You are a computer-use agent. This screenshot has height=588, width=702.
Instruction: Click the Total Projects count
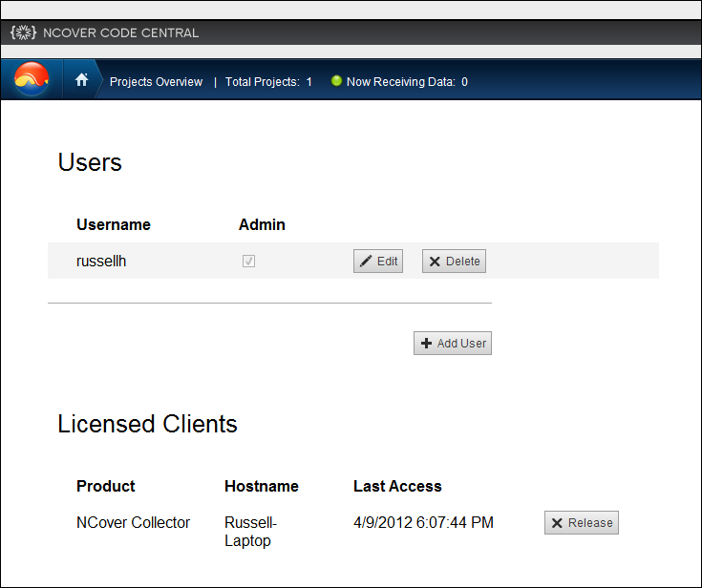click(268, 82)
